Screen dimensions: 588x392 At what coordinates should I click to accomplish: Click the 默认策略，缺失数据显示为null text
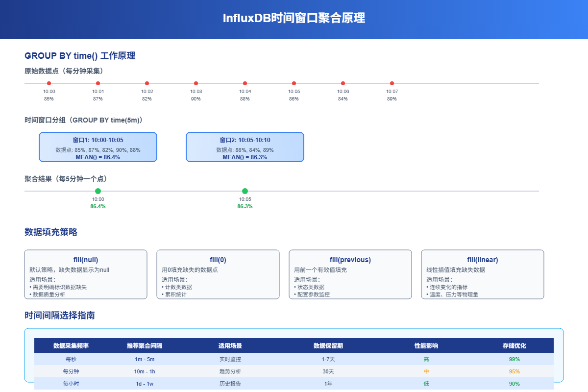[70, 270]
